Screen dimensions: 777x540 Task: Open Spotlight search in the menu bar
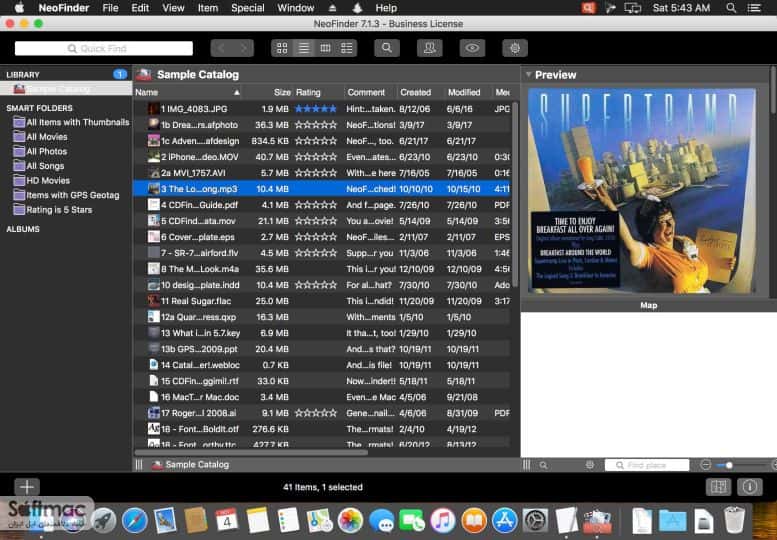731,8
